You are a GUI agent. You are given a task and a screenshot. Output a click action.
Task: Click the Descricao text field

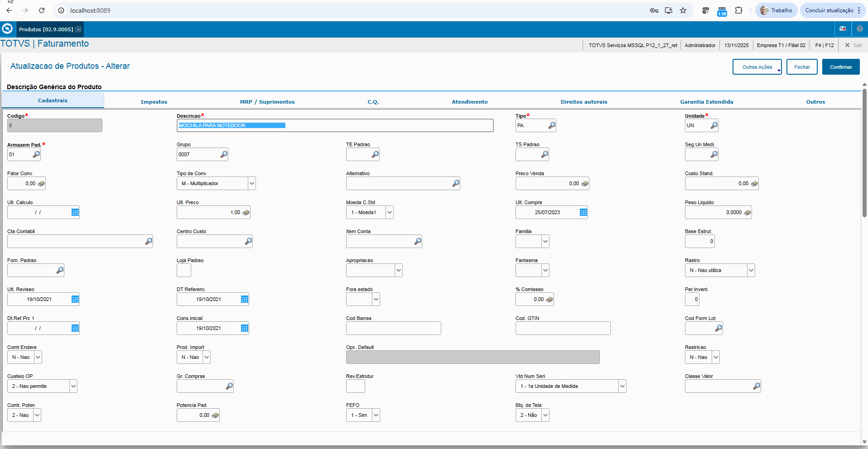[x=335, y=125]
